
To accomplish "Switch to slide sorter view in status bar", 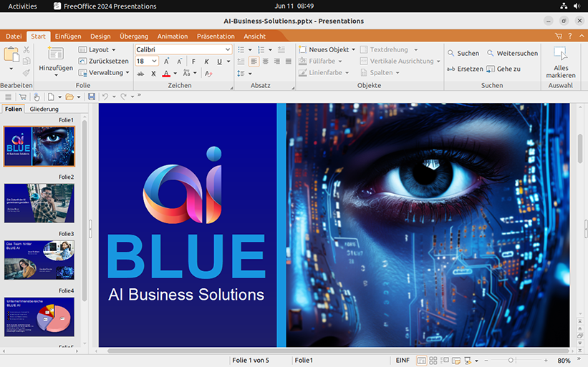I will point(434,360).
